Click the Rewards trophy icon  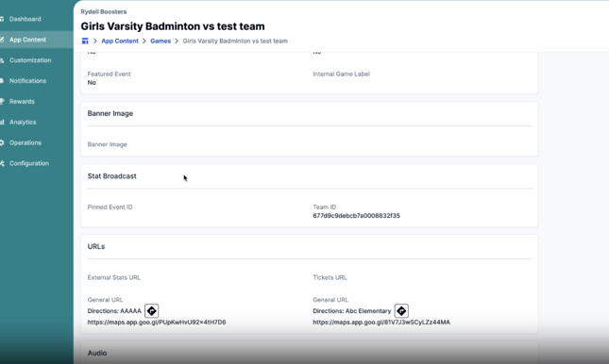click(2, 101)
